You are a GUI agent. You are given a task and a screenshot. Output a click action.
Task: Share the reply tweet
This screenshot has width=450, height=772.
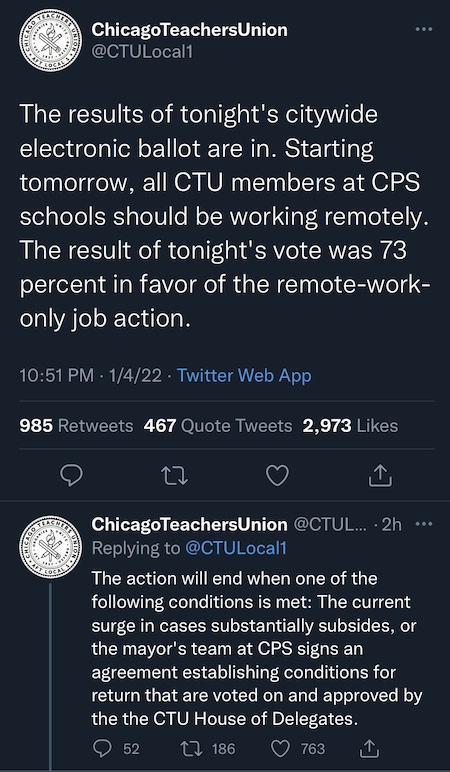pos(371,749)
